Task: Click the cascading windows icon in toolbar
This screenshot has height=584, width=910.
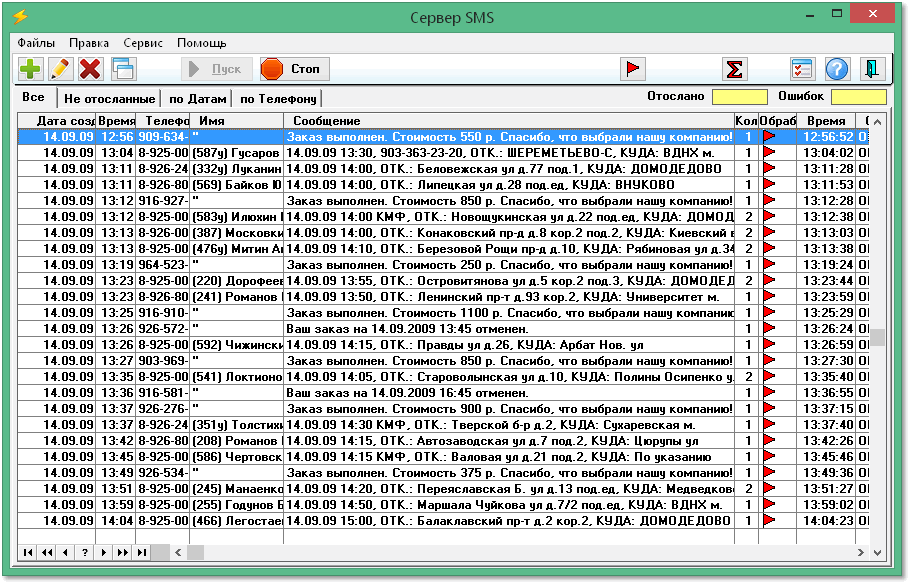Action: [123, 69]
